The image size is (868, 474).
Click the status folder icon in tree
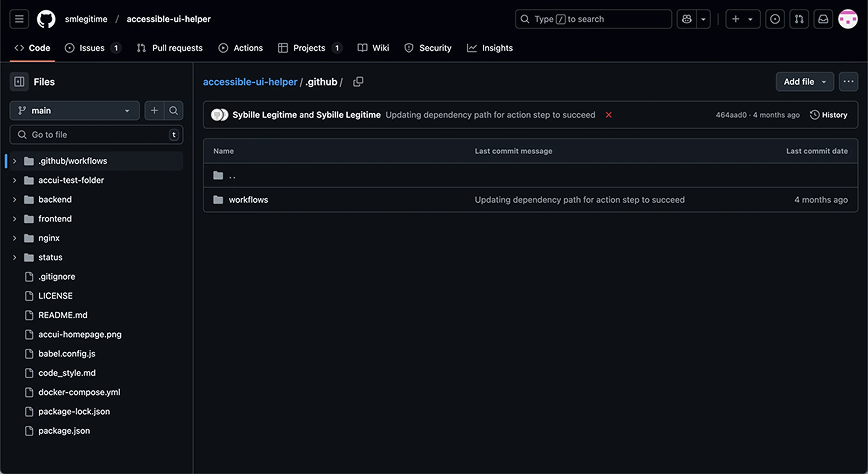point(29,257)
